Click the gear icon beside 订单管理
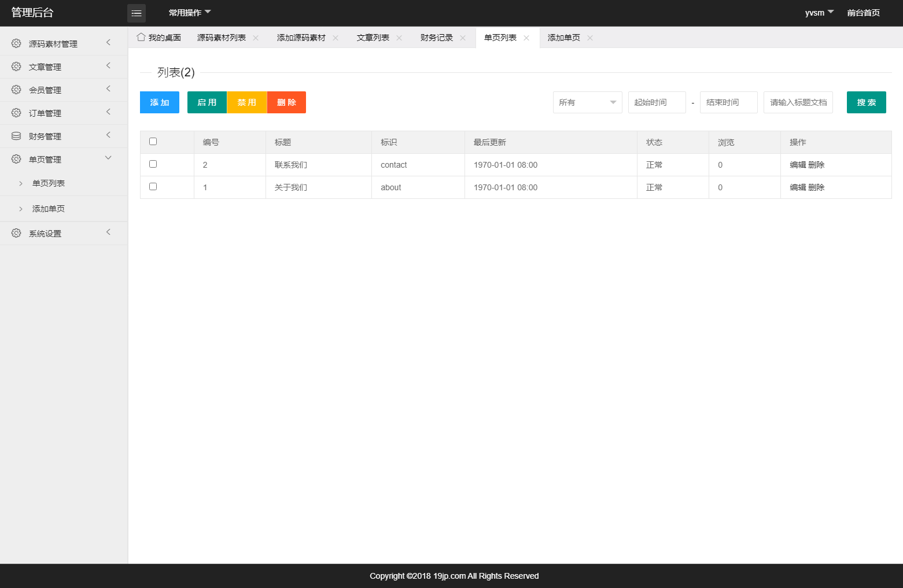The width and height of the screenshot is (903, 588). (16, 113)
